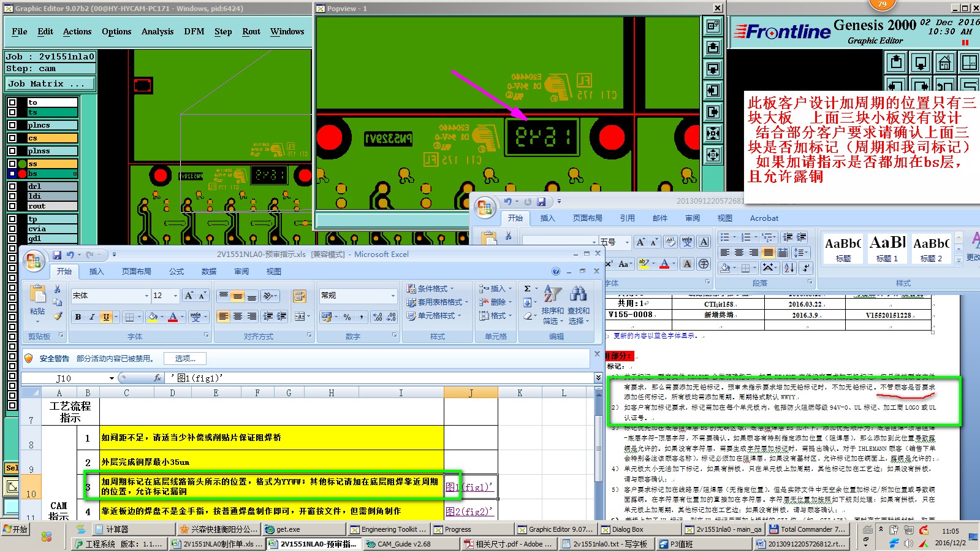Toggle the 'ss' layer checkbox
The image size is (980, 552).
click(x=12, y=164)
